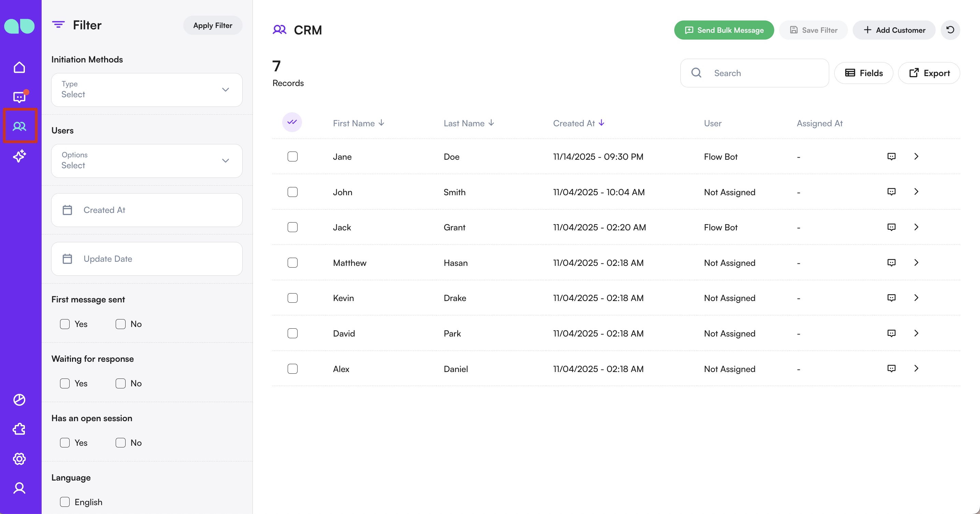Open the settings gear icon
This screenshot has width=980, height=514.
click(x=19, y=458)
